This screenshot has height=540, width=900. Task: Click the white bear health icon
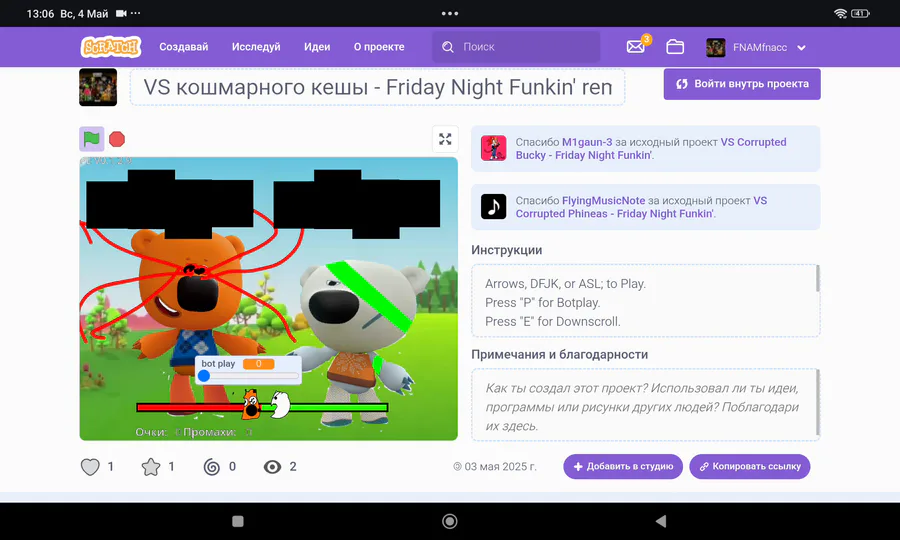pos(280,404)
